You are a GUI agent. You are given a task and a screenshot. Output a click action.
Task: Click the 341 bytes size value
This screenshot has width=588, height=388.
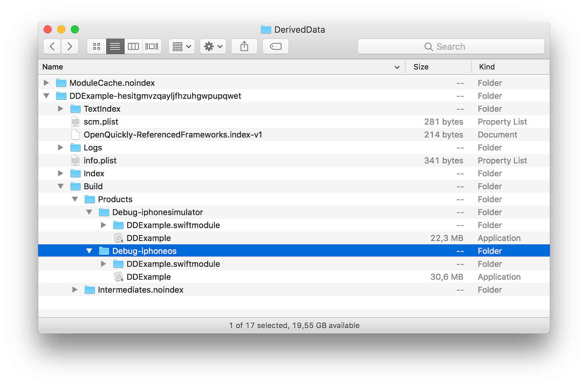point(444,161)
